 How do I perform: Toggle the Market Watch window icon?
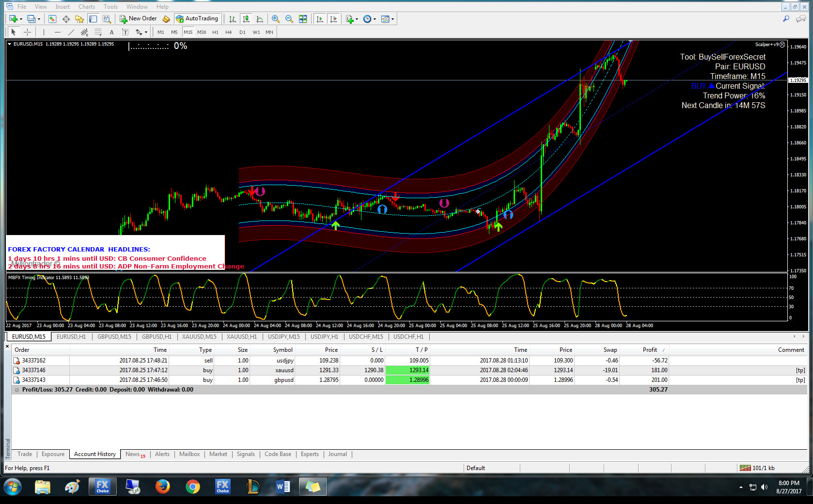[x=52, y=19]
